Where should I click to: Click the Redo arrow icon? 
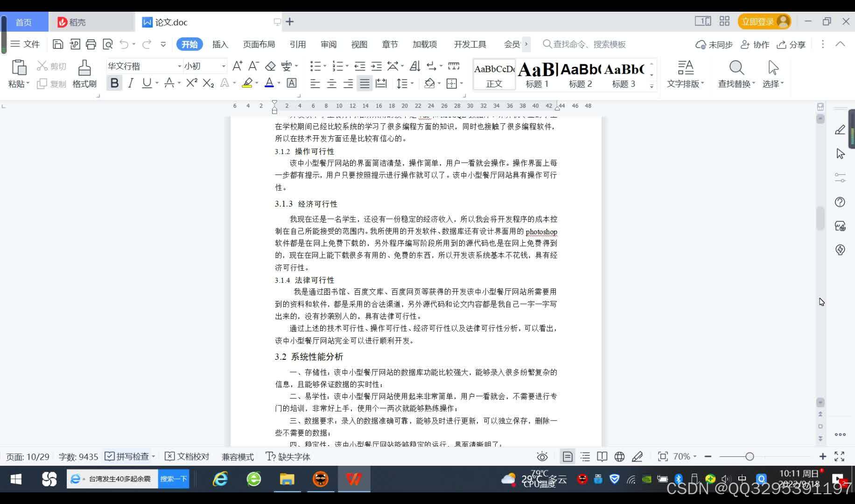click(147, 44)
